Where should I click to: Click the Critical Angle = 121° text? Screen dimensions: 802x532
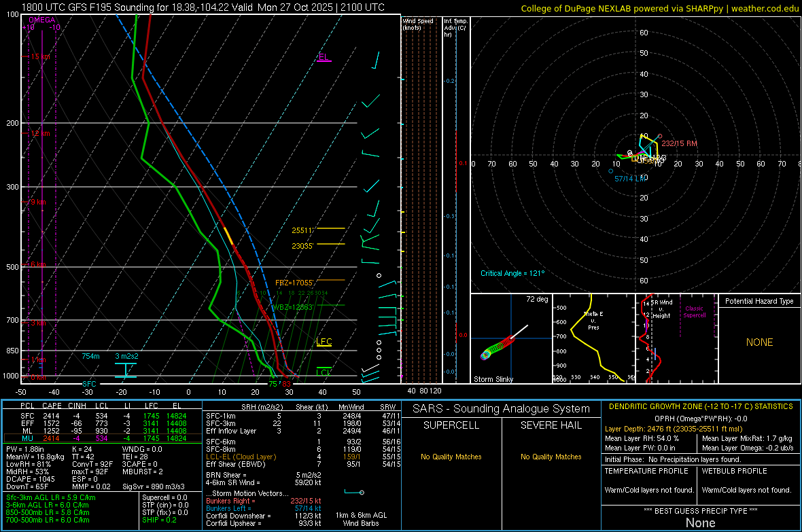pos(512,273)
